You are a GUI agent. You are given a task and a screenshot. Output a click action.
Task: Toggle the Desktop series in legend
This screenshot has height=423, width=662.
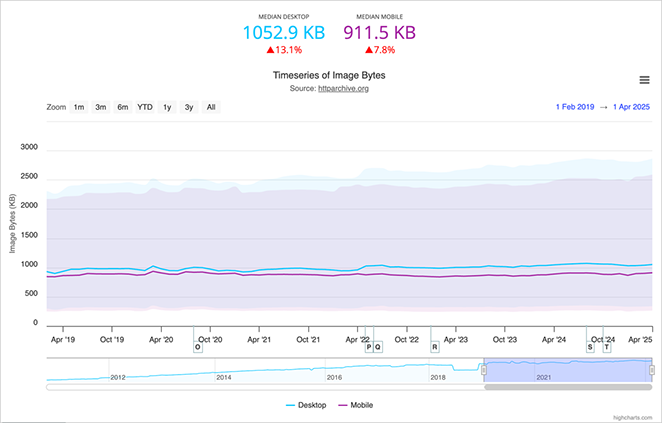pos(305,405)
